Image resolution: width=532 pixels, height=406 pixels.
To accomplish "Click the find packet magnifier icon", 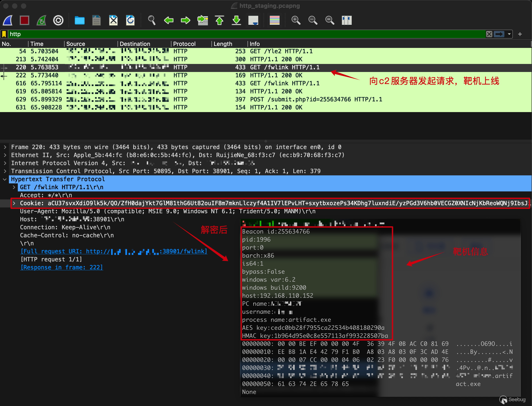I will (x=152, y=20).
